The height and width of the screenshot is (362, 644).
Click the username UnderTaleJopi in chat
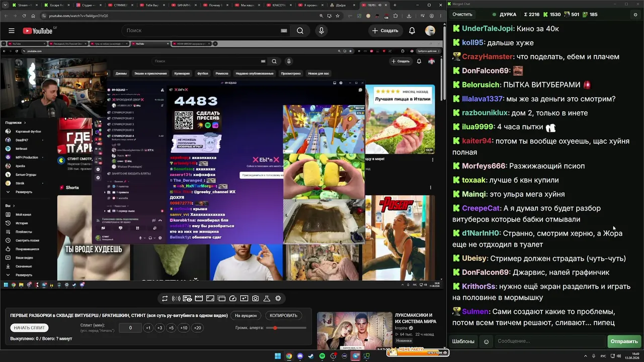[x=487, y=29]
